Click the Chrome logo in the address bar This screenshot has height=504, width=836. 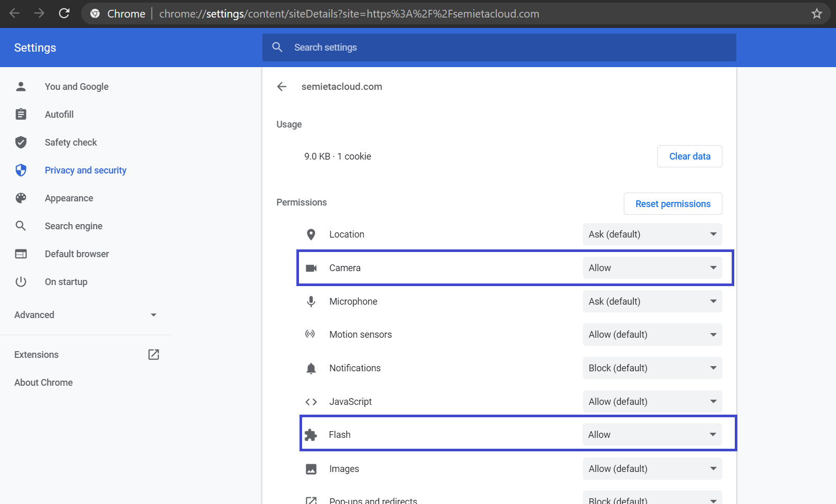(x=95, y=14)
